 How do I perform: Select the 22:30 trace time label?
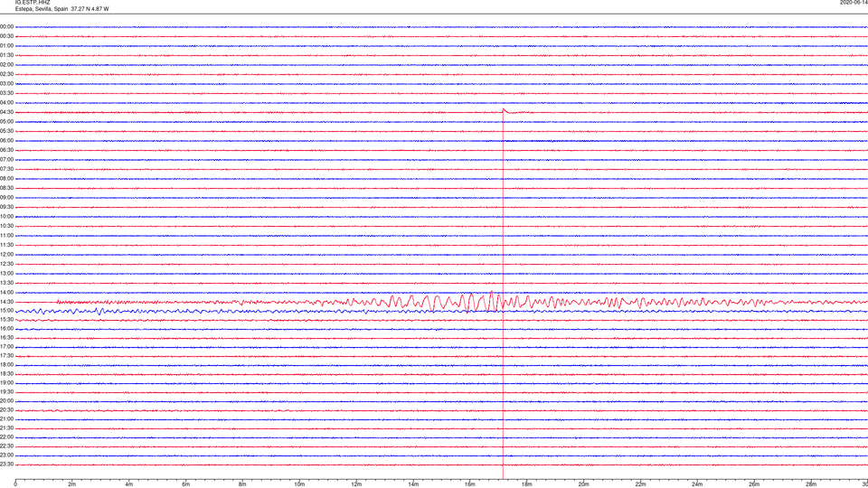pos(6,446)
